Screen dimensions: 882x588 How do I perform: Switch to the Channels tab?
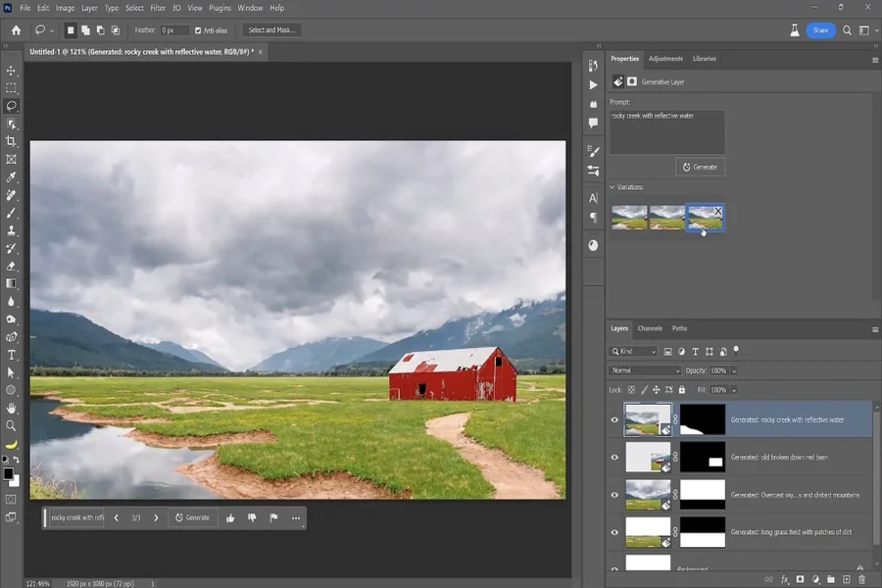click(x=650, y=328)
